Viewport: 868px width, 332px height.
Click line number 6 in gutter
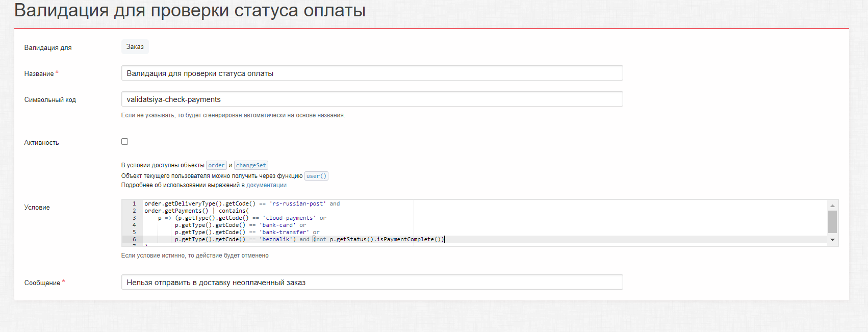point(134,239)
